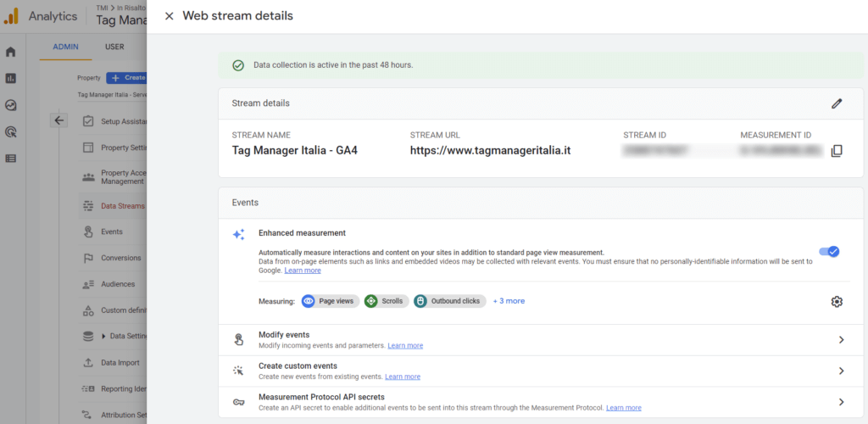The width and height of the screenshot is (868, 424).
Task: Open Audiences in admin menu
Action: pyautogui.click(x=113, y=284)
